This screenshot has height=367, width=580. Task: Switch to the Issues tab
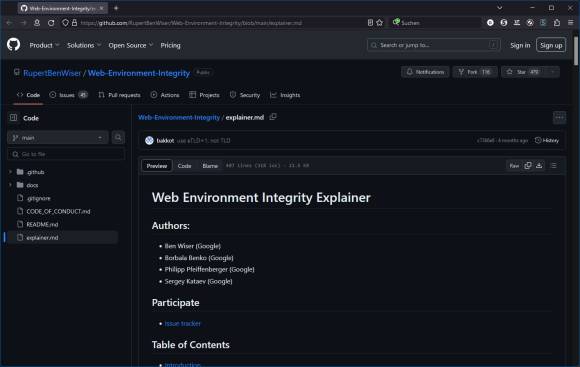click(x=68, y=95)
